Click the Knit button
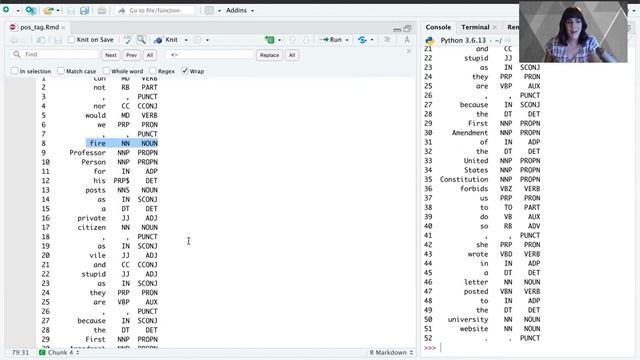This screenshot has width=640, height=360. 166,40
